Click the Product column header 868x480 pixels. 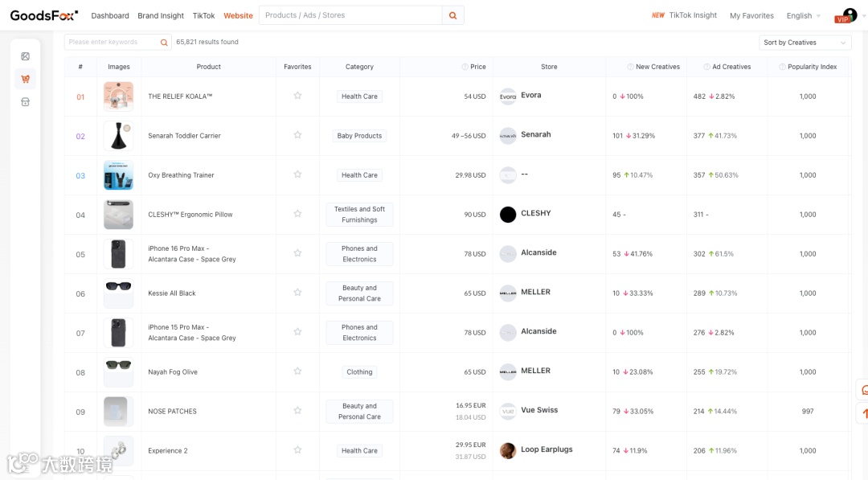[209, 67]
